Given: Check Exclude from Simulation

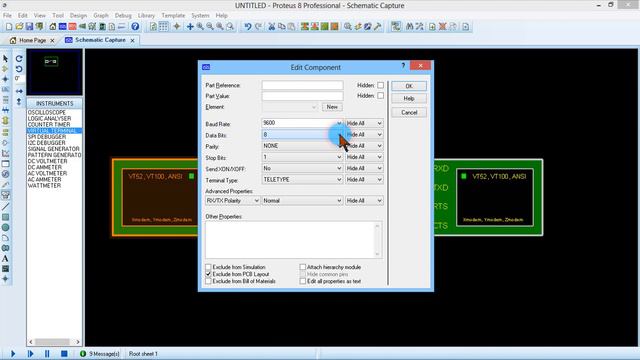Looking at the screenshot, I should [x=208, y=267].
